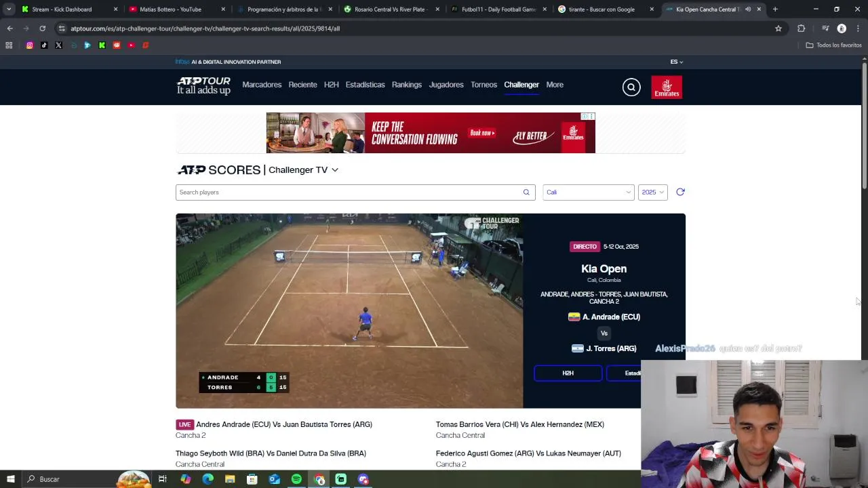The image size is (868, 488).
Task: Click the H2H button in match panel
Action: click(568, 373)
